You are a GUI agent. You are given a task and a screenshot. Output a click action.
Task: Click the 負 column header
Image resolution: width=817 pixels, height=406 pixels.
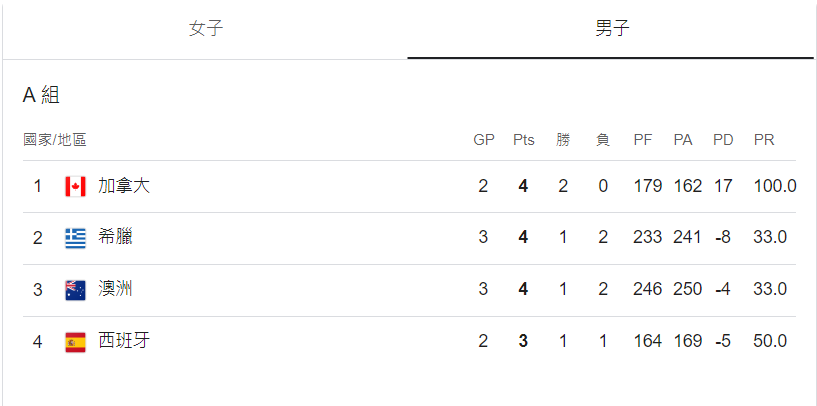coord(603,140)
